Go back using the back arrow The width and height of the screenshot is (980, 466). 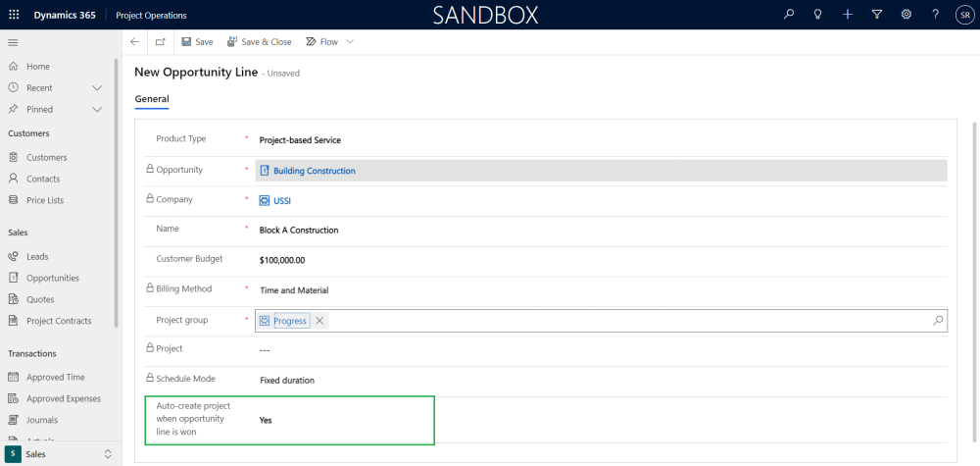coord(134,42)
